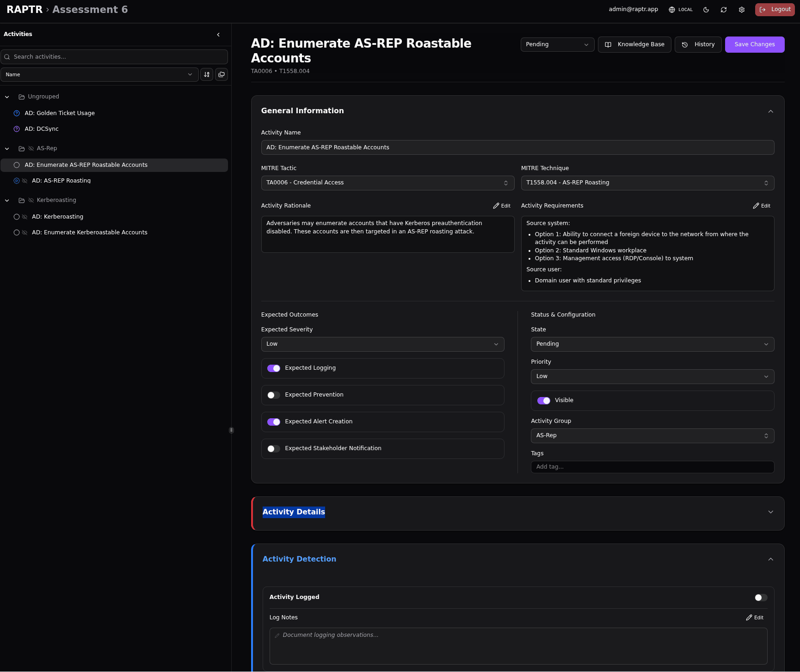The height and width of the screenshot is (672, 800).
Task: Click the sort order icon
Action: click(207, 74)
